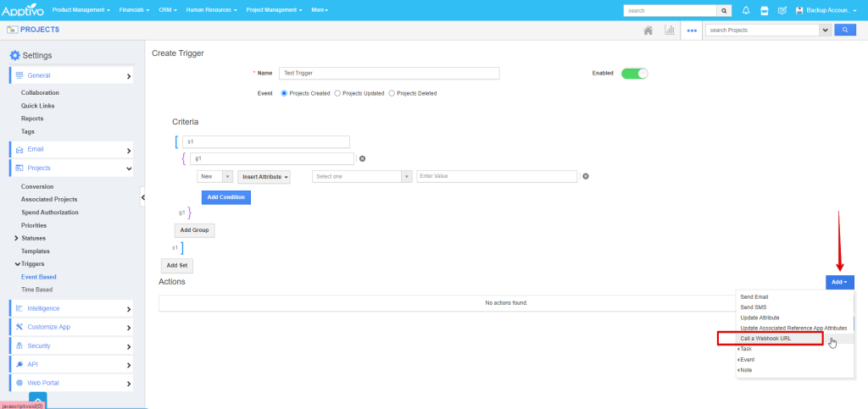Click the trigger Name input field
868x409 pixels.
(x=389, y=74)
